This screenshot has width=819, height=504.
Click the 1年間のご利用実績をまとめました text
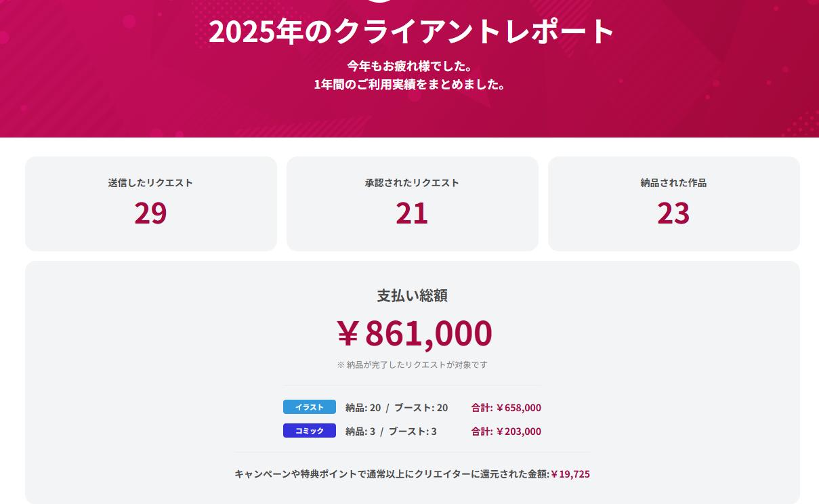(x=409, y=85)
